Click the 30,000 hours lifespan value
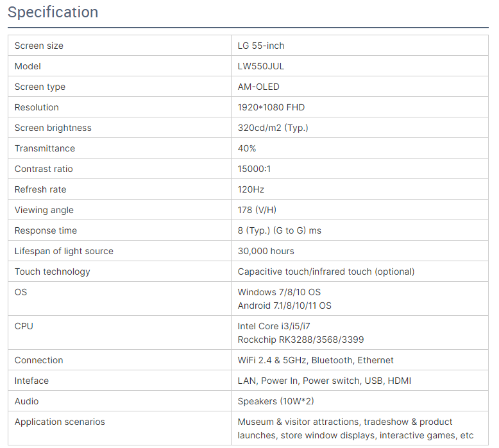499x448 pixels. pos(266,251)
